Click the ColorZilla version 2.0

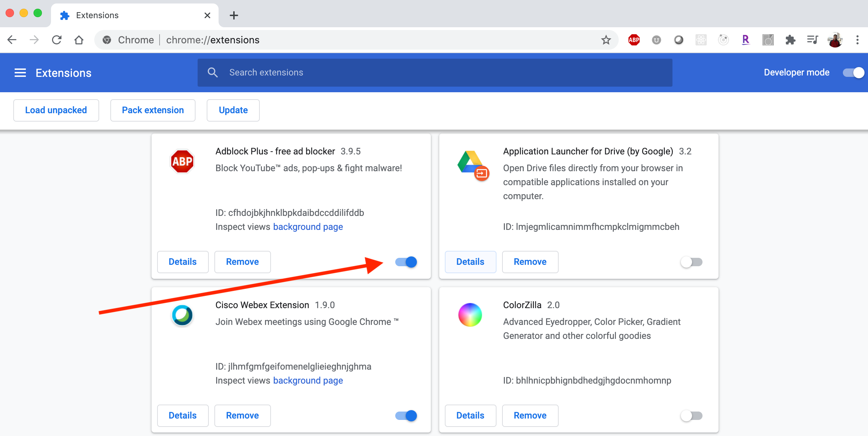pyautogui.click(x=553, y=305)
